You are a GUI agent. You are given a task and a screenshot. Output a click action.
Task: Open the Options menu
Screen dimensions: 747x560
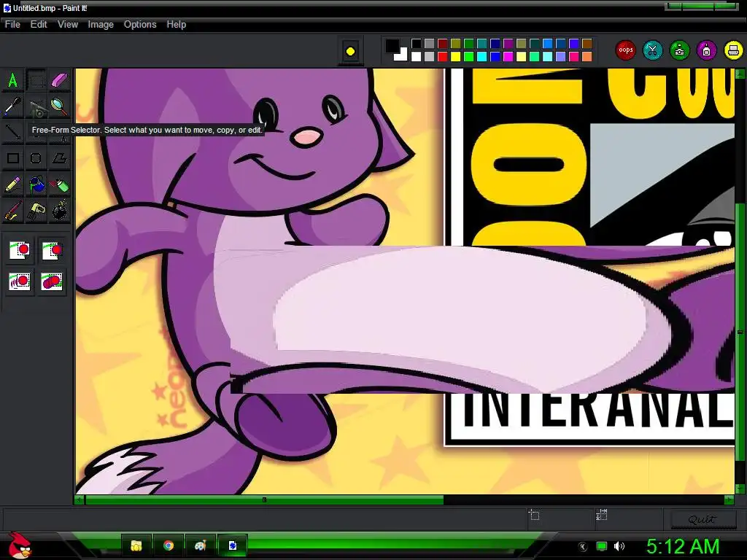tap(140, 24)
